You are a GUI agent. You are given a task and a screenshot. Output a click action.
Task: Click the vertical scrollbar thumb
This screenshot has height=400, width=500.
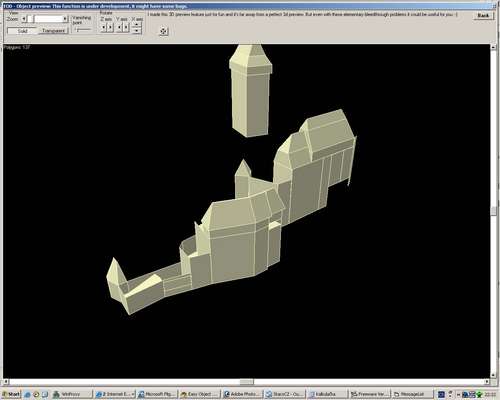494,211
